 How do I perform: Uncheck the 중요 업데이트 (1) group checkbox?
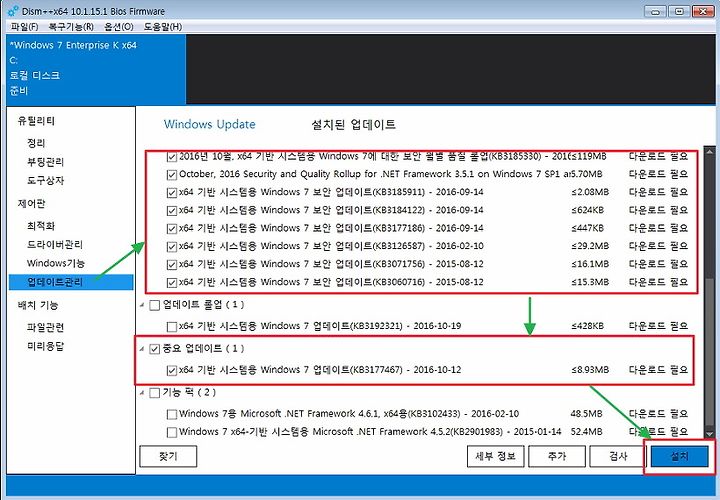pos(155,349)
